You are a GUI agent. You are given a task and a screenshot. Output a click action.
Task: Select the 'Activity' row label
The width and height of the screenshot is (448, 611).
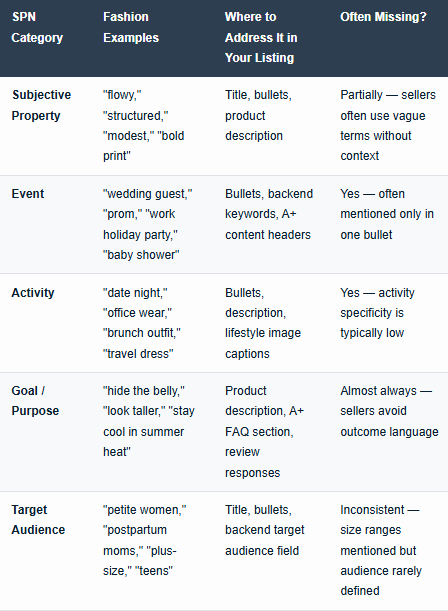[x=33, y=293]
